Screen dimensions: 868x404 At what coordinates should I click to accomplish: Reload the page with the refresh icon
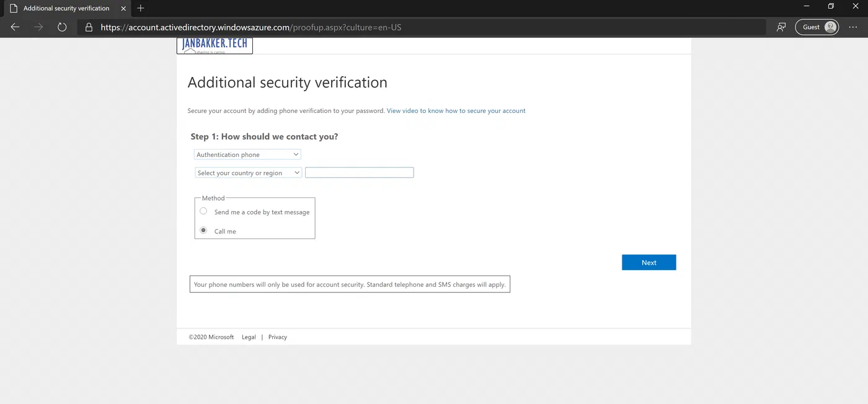[62, 27]
